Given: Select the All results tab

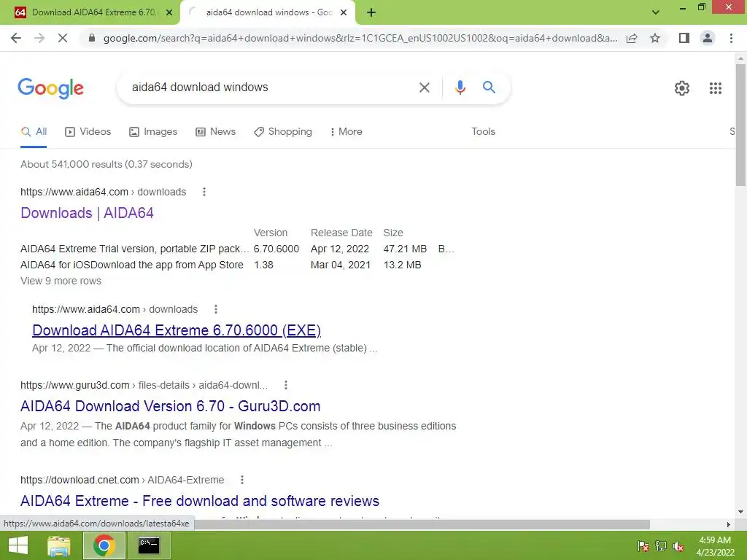Looking at the screenshot, I should tap(34, 132).
